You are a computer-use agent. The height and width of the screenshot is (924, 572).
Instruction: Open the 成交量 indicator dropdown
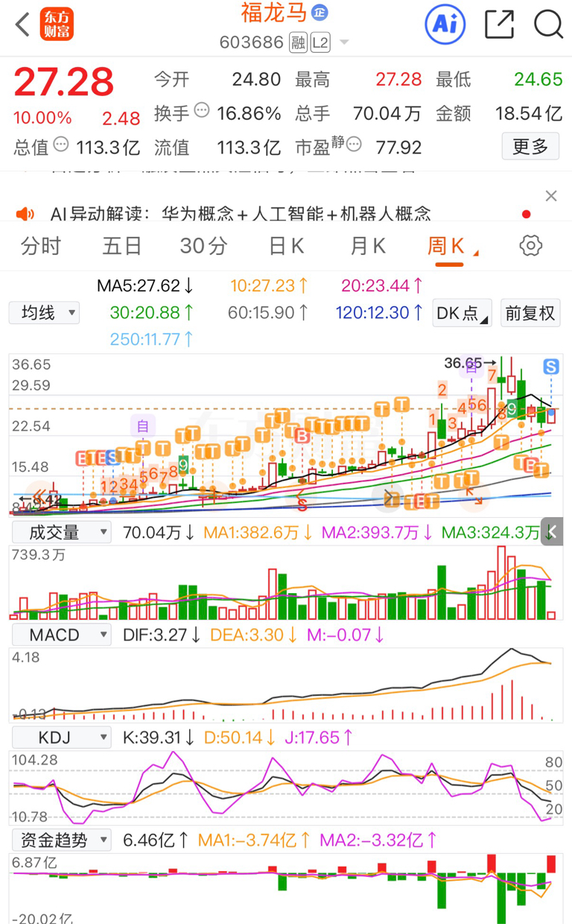(60, 532)
